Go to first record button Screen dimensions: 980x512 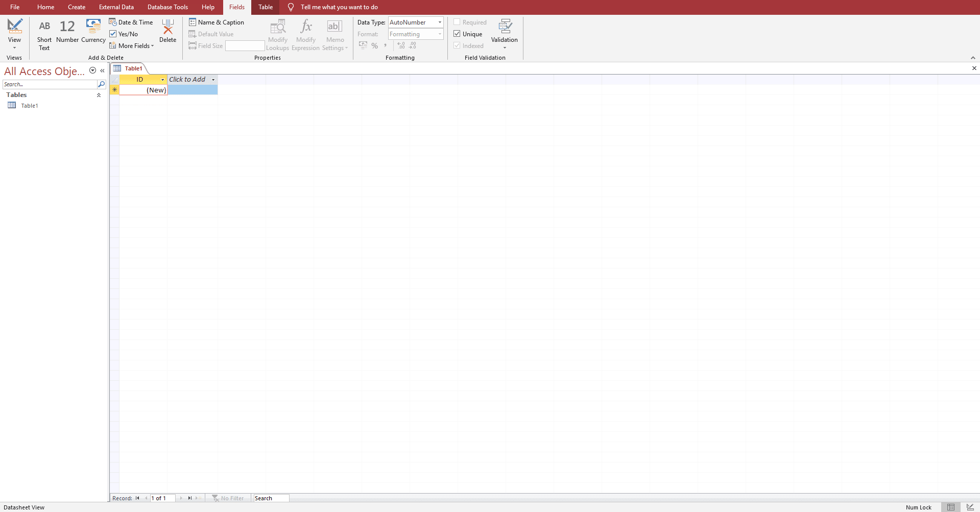pyautogui.click(x=137, y=498)
